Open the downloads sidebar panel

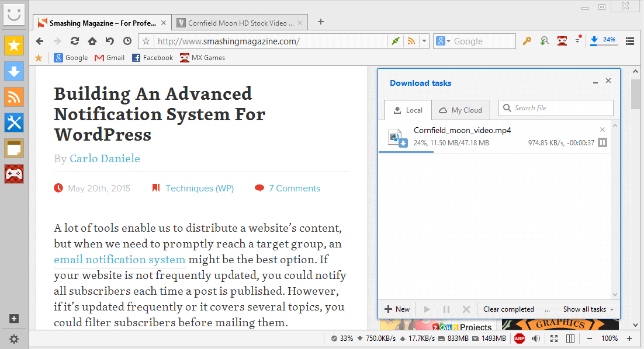(x=14, y=71)
